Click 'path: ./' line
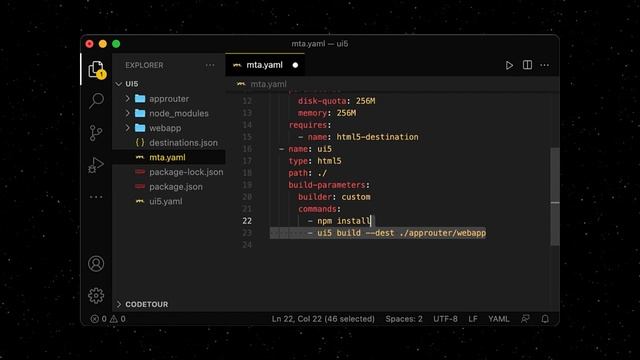 click(308, 173)
